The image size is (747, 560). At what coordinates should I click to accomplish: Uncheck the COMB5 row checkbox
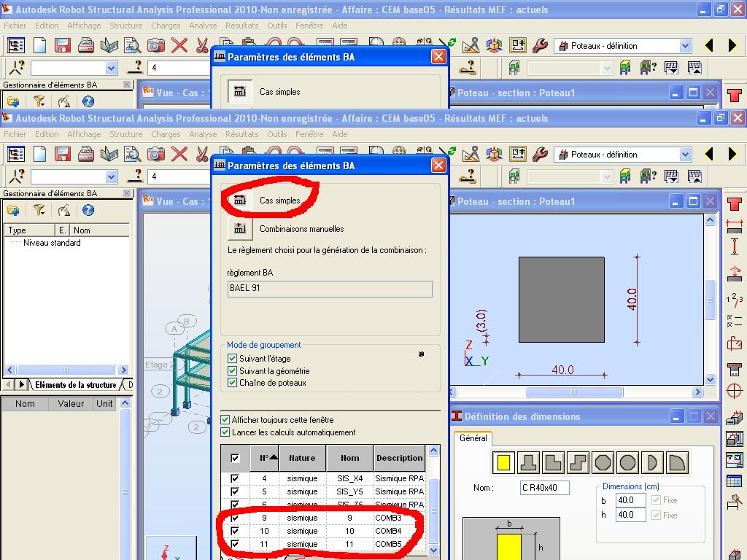[x=235, y=544]
